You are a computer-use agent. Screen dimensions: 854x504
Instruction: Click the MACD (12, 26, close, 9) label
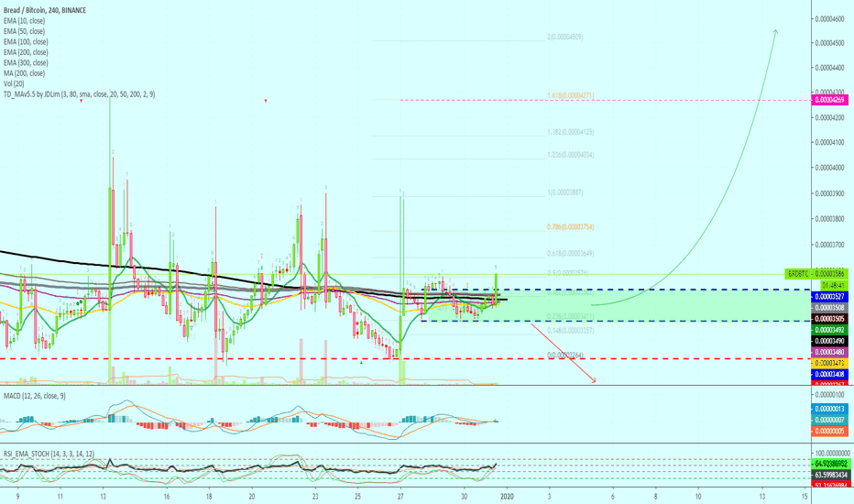pyautogui.click(x=34, y=396)
